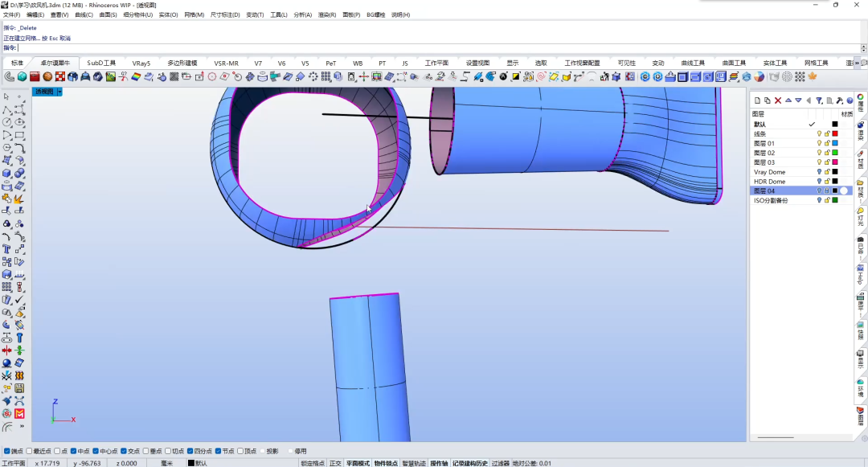Viewport: 868px width, 467px height.
Task: Move layer down with the down-triangle icon
Action: [x=798, y=100]
